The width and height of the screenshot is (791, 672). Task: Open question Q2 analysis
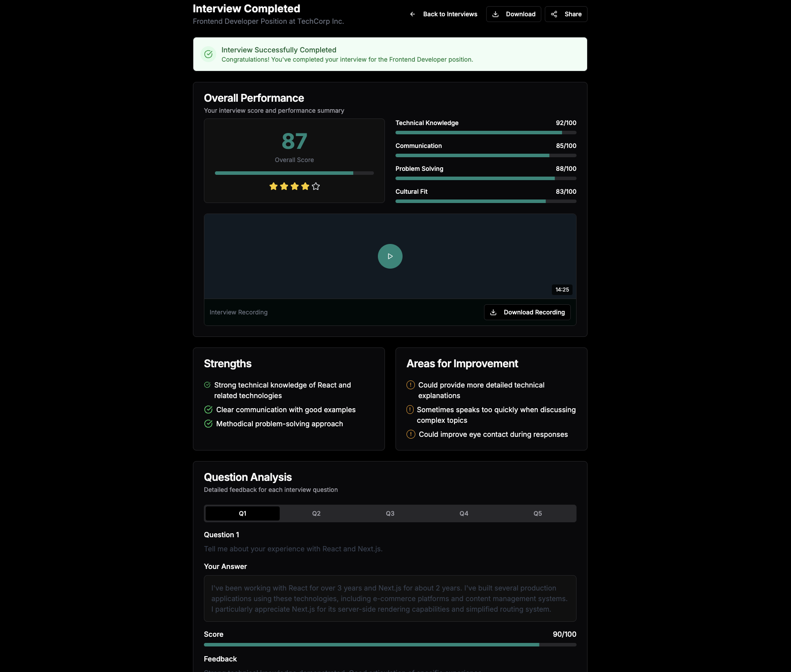point(316,513)
